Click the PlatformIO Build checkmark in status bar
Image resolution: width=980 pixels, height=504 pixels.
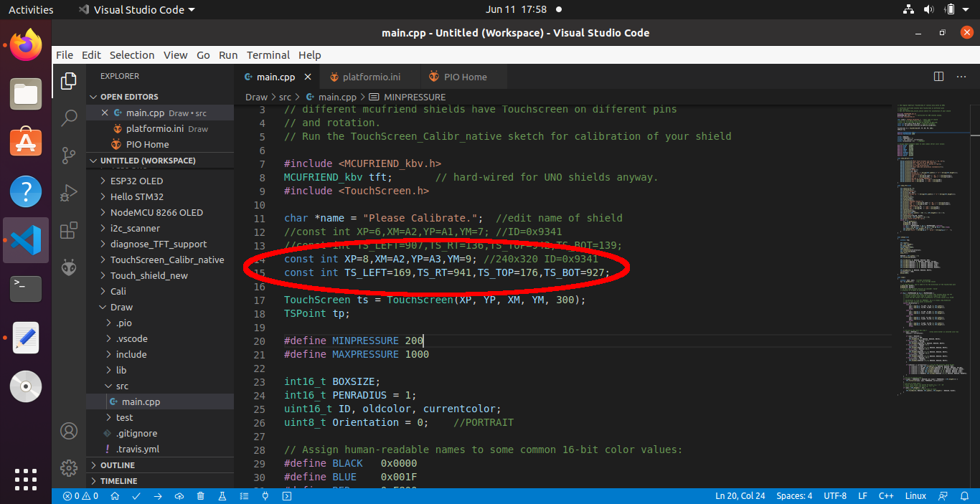pos(136,496)
